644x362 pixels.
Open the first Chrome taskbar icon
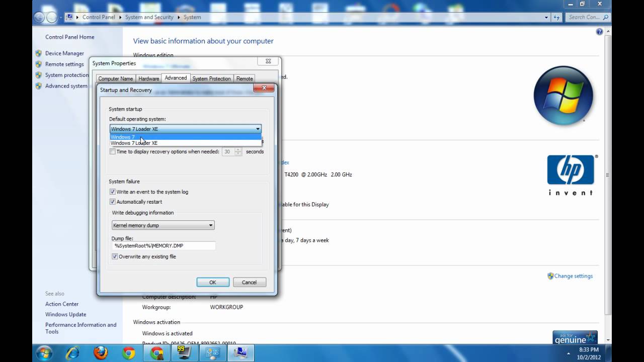tap(129, 353)
